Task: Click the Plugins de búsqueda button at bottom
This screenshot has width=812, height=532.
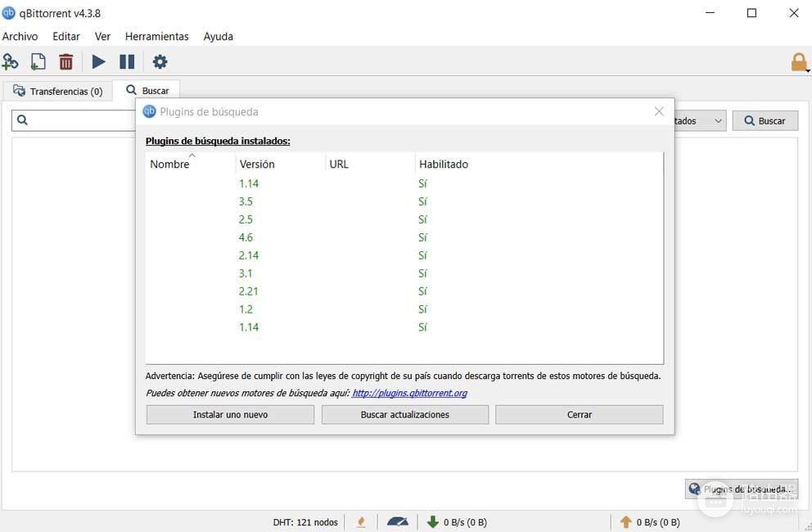Action: (742, 489)
